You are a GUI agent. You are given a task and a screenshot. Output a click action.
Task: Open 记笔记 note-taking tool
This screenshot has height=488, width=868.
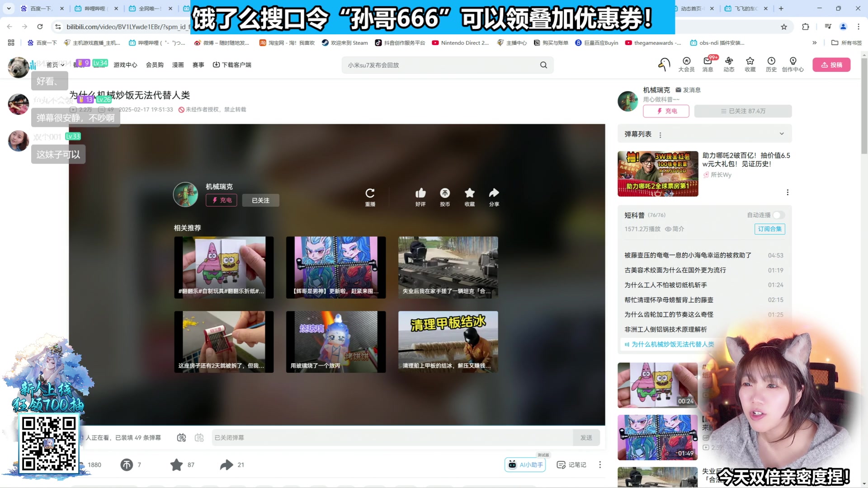pyautogui.click(x=571, y=465)
